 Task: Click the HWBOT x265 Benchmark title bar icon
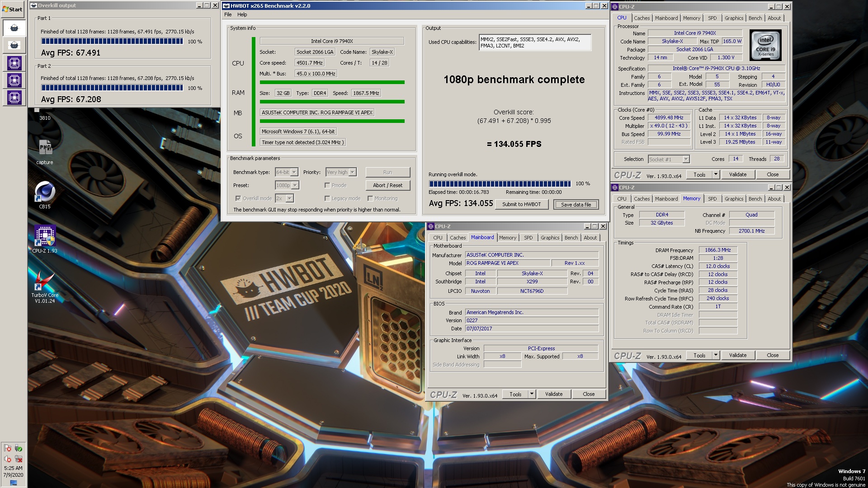pos(226,6)
